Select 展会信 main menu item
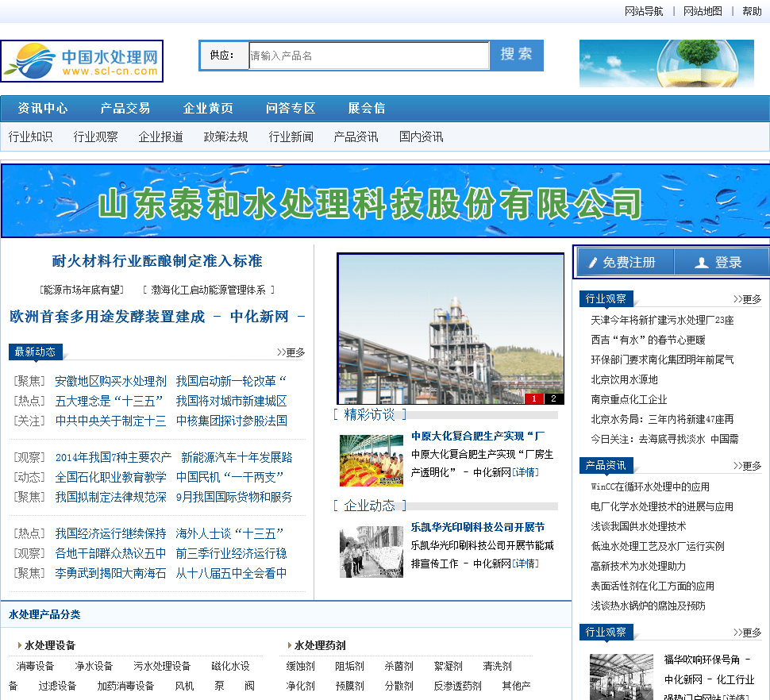This screenshot has width=770, height=700. click(x=366, y=108)
